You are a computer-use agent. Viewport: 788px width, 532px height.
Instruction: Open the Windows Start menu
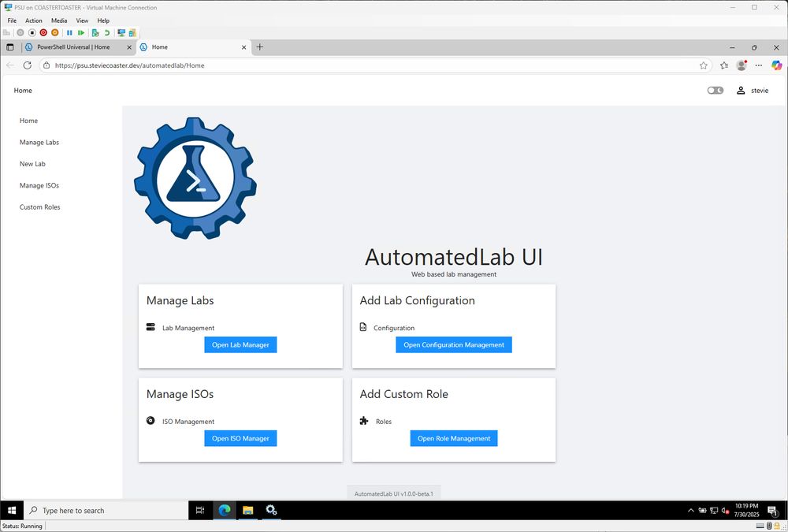coord(12,511)
